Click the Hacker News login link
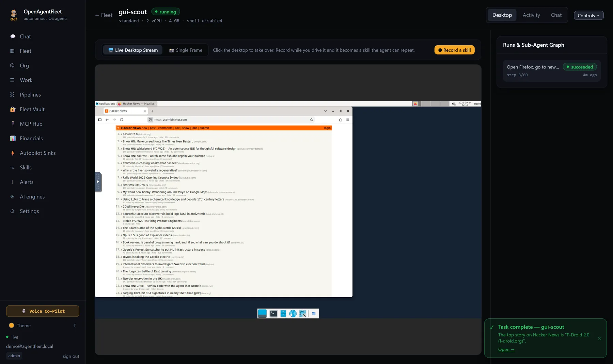The width and height of the screenshot is (613, 364). click(327, 128)
